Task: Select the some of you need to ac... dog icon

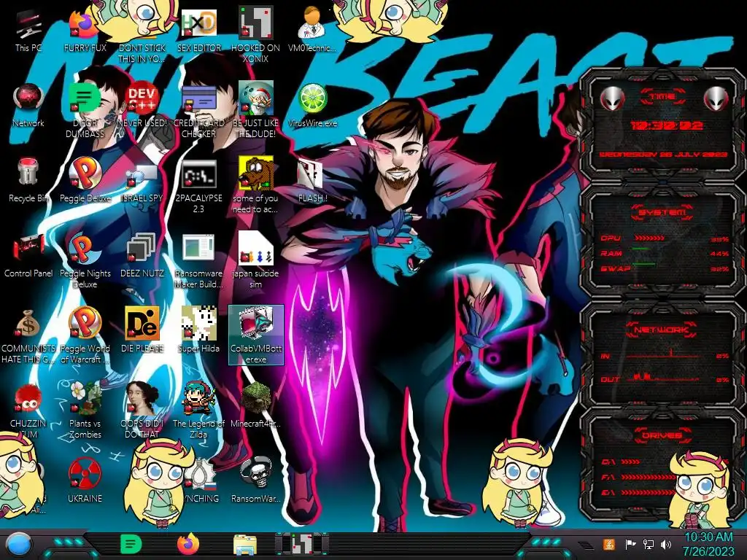Action: (255, 186)
